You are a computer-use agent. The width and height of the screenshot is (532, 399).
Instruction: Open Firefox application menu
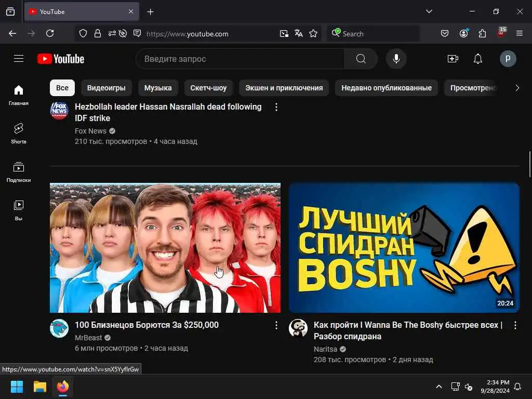click(520, 33)
